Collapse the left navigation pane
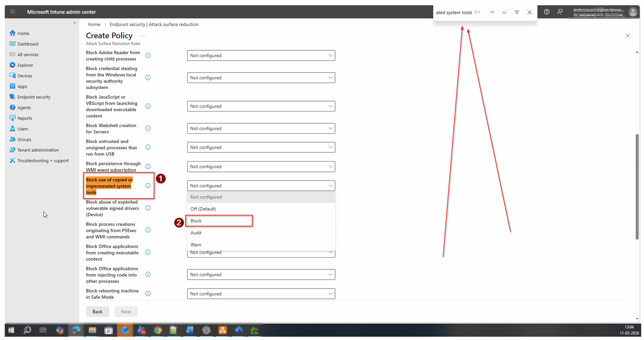The width and height of the screenshot is (644, 340). point(75,23)
